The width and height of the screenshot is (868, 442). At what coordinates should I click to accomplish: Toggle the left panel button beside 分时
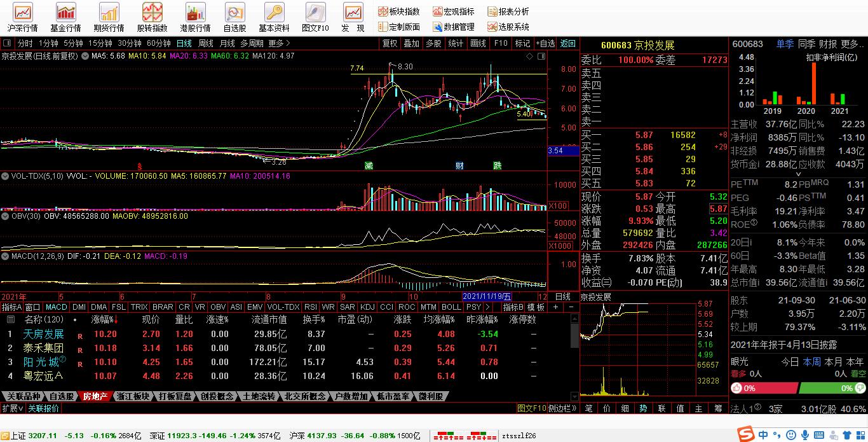(x=7, y=43)
